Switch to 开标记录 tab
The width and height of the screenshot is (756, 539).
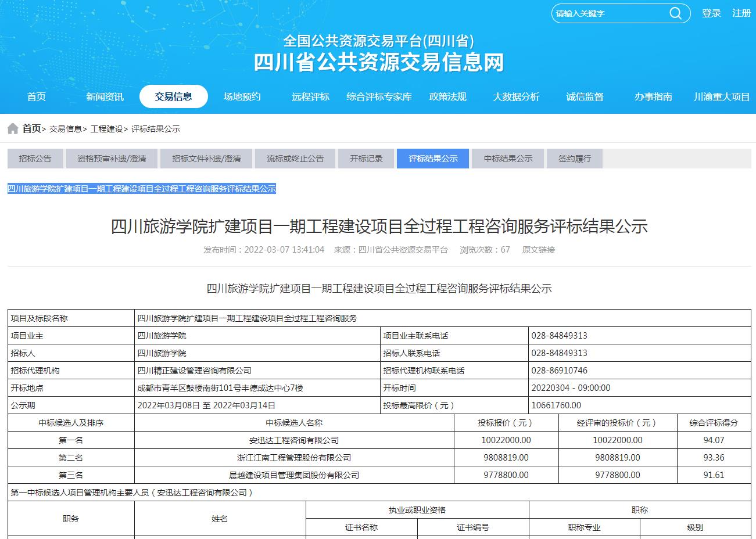pyautogui.click(x=366, y=159)
